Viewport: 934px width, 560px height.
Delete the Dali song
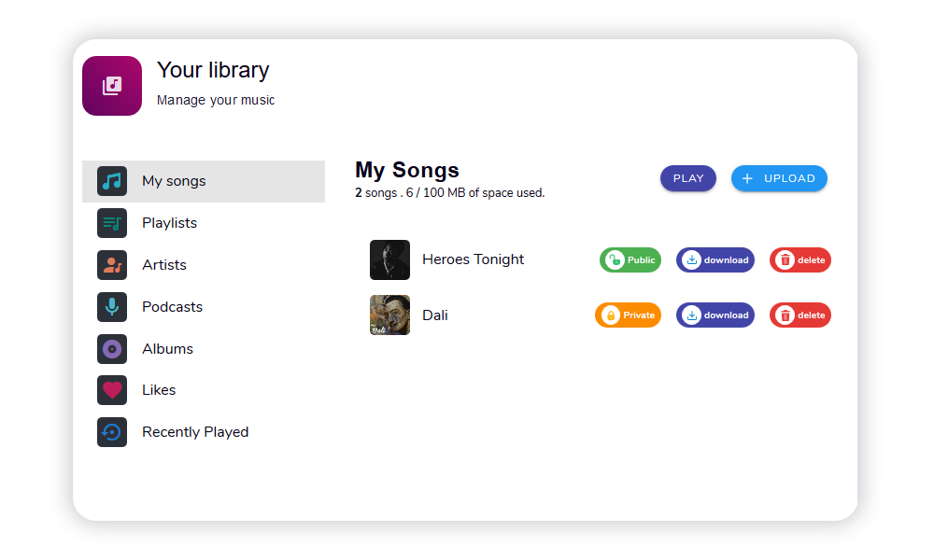tap(800, 315)
